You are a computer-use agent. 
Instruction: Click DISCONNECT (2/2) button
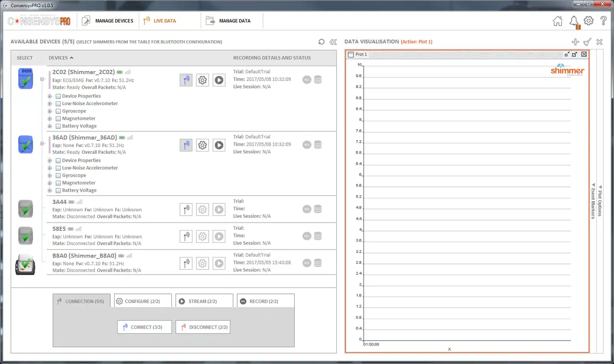pyautogui.click(x=203, y=327)
